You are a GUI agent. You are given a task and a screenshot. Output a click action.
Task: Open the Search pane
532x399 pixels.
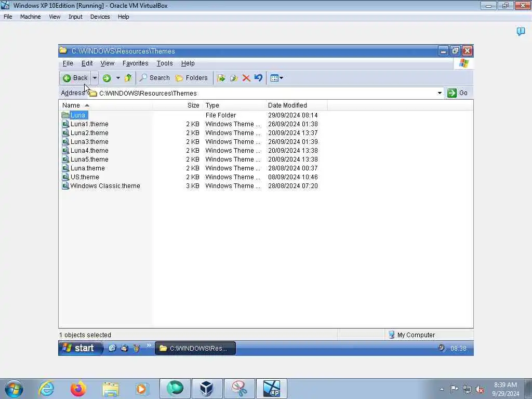pos(154,78)
